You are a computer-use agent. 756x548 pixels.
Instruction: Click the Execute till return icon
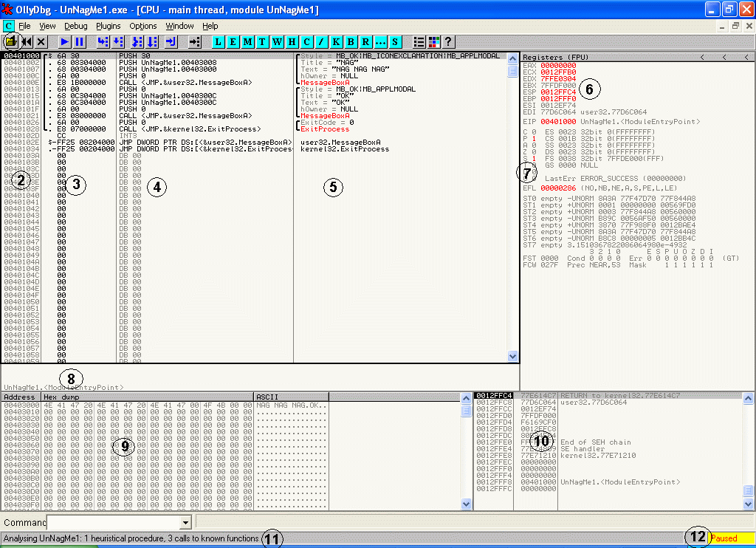click(x=171, y=42)
